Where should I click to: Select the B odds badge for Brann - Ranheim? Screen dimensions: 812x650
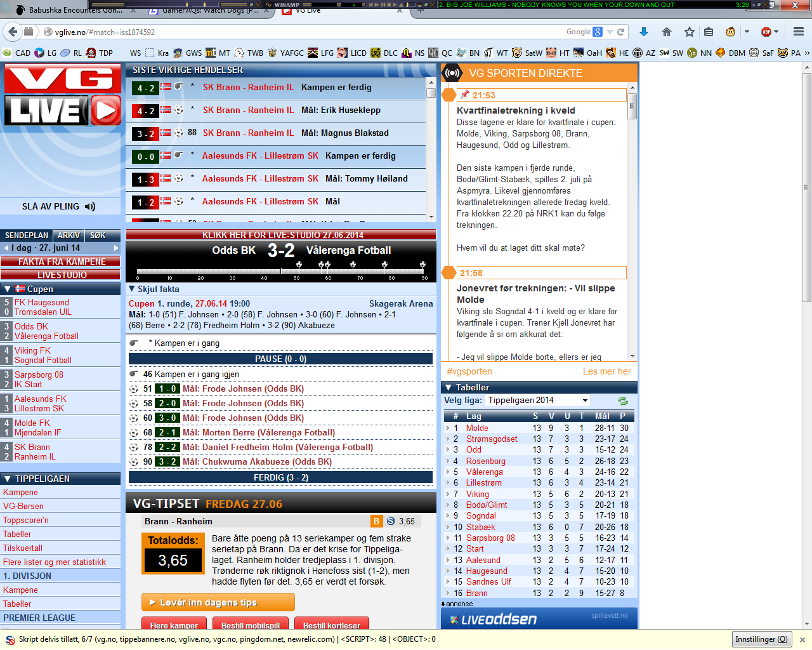[377, 521]
